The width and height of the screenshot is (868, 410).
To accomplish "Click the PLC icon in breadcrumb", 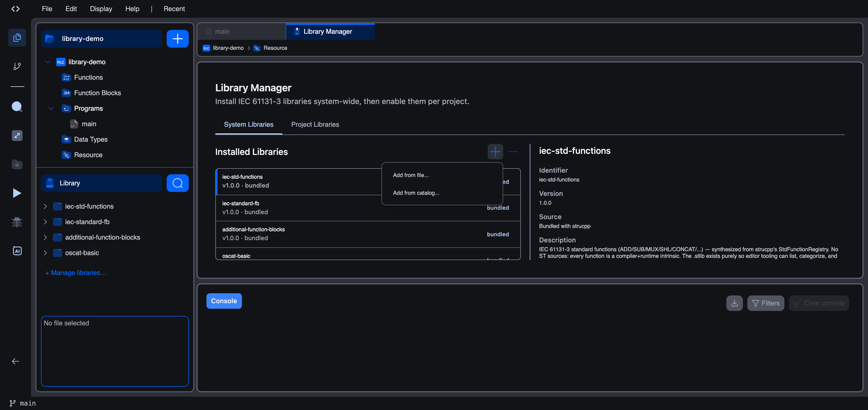I will [206, 48].
